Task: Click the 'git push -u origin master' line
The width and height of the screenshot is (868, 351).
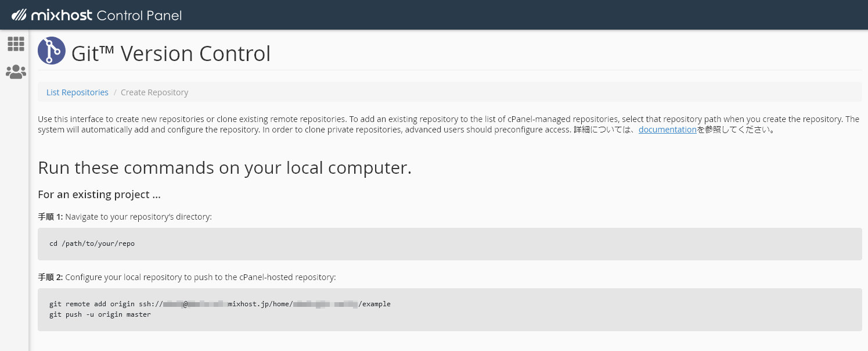Action: tap(100, 314)
